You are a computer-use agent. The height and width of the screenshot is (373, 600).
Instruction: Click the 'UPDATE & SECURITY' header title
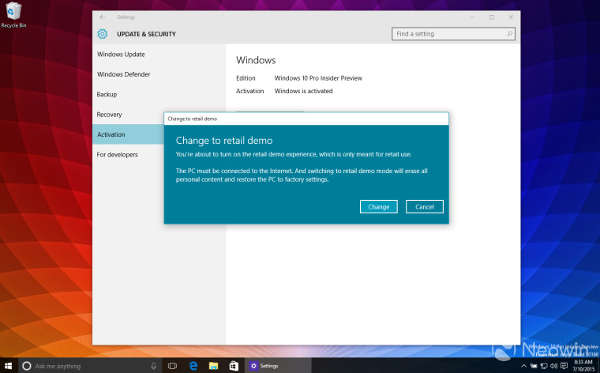coord(146,34)
